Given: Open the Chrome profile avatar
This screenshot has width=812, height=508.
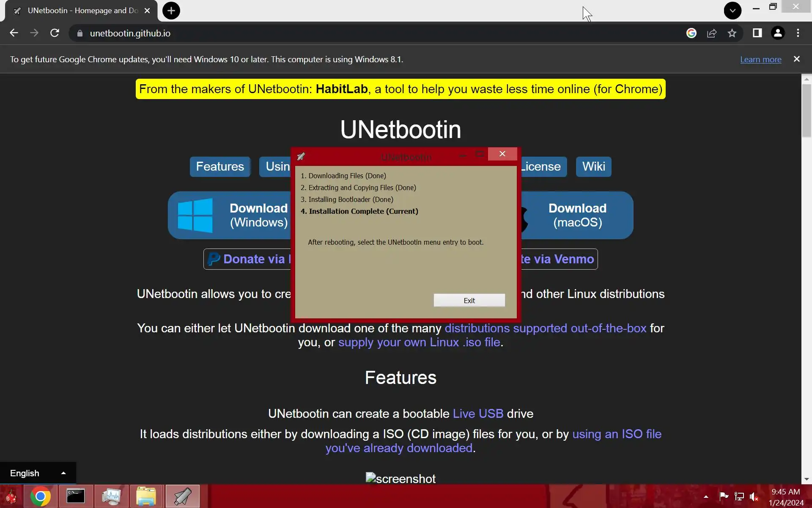Looking at the screenshot, I should (777, 33).
